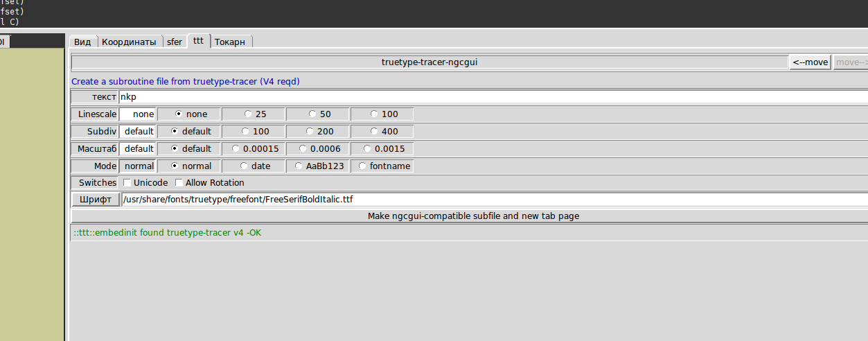Click the Linescale value entry showing none
Viewport: 868px width, 341px height.
138,114
